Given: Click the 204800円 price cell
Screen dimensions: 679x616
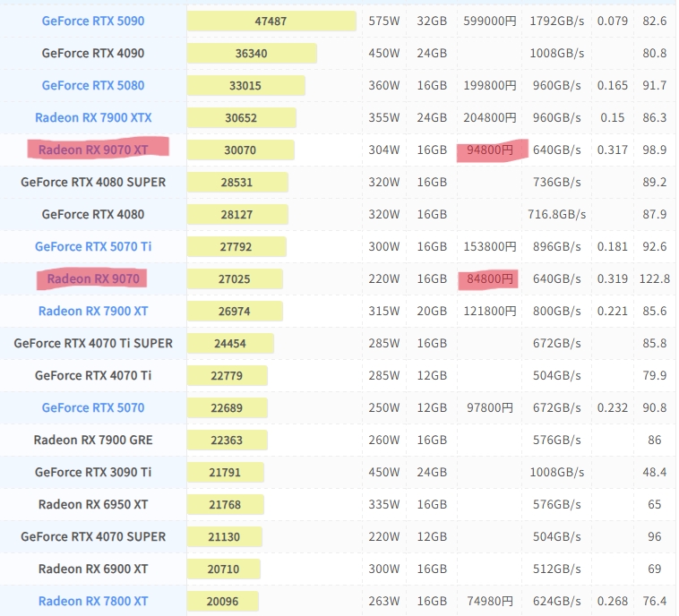Looking at the screenshot, I should point(490,117).
